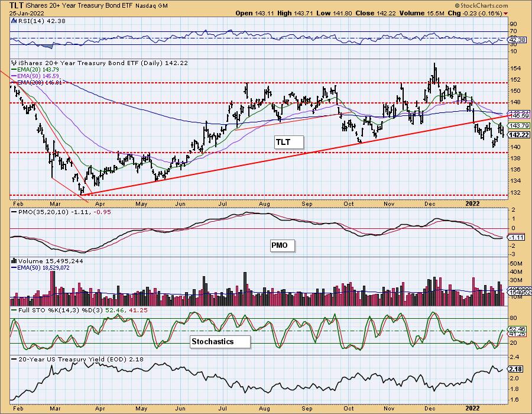Click the PMO annotation box

pyautogui.click(x=283, y=245)
